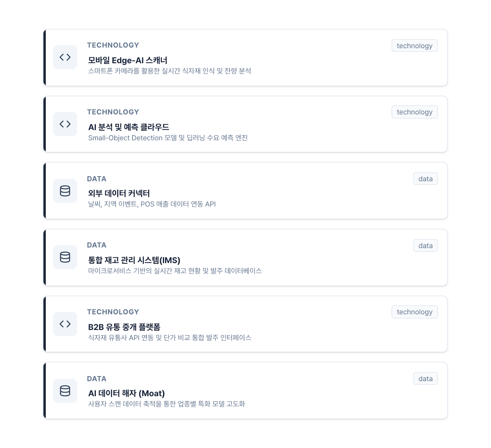491x448 pixels.
Task: Click the database icon beside 외부 데이터 커넥터
Action: pos(65,191)
